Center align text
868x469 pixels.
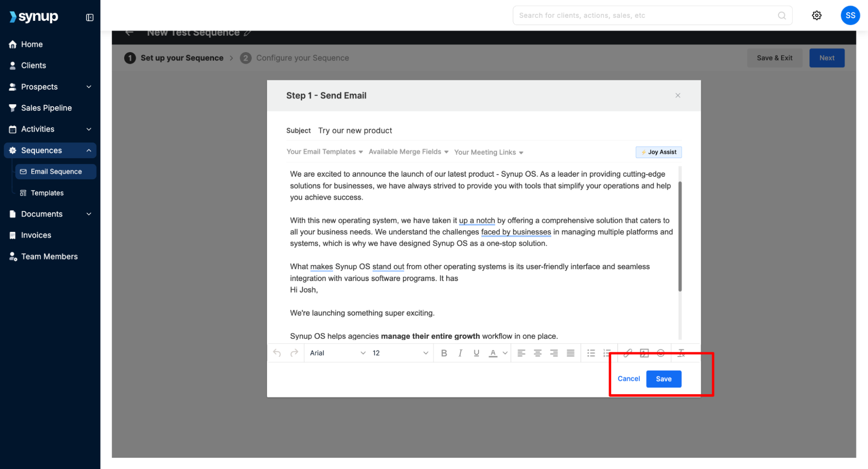tap(538, 353)
